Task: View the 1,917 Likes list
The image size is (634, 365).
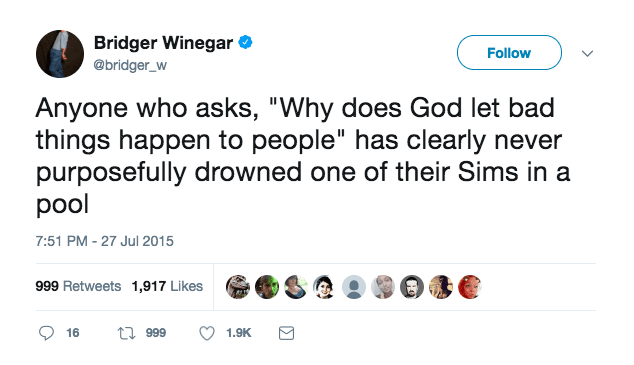Action: 167,286
